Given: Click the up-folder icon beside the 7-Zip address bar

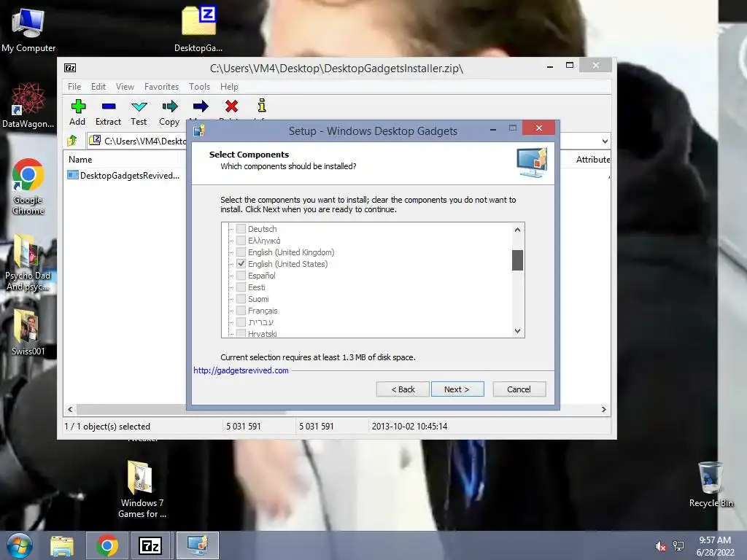Looking at the screenshot, I should (72, 141).
